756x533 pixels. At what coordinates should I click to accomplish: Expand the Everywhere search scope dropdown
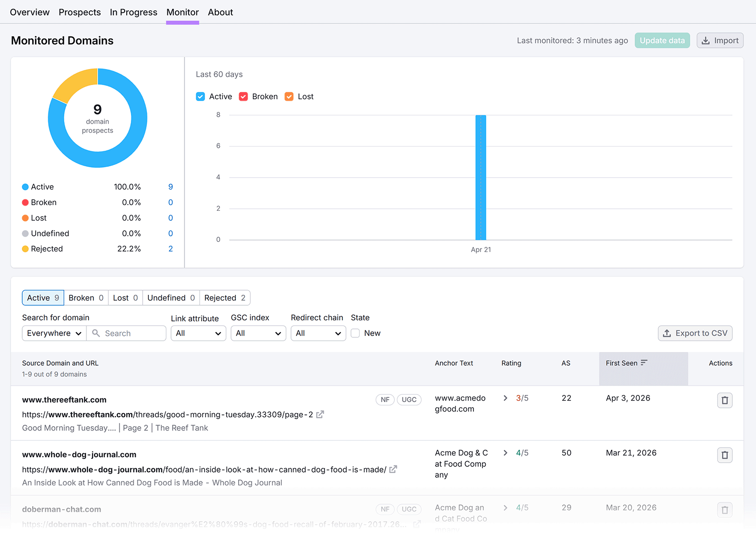(x=53, y=333)
